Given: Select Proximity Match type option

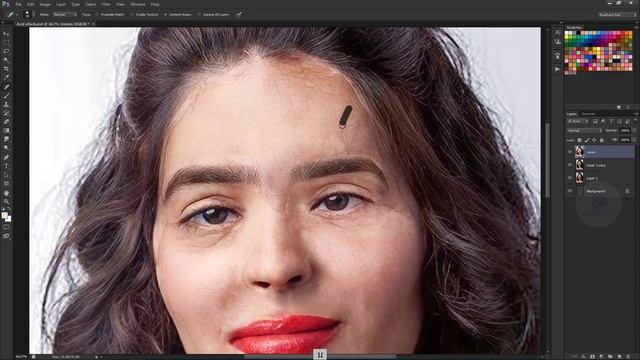Looking at the screenshot, I should [110, 14].
